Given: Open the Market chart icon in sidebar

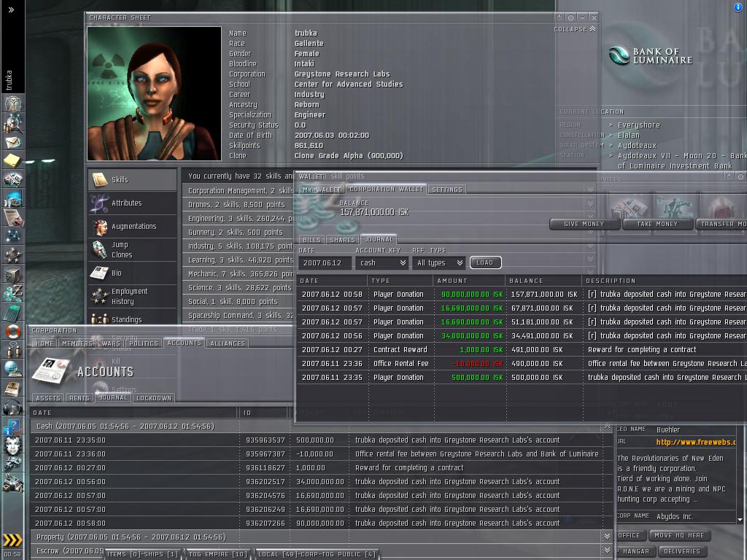Looking at the screenshot, I should pos(13,198).
